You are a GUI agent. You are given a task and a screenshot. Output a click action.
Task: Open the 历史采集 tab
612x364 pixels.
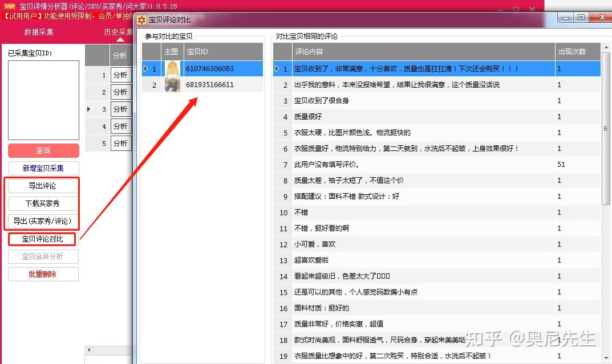click(118, 32)
